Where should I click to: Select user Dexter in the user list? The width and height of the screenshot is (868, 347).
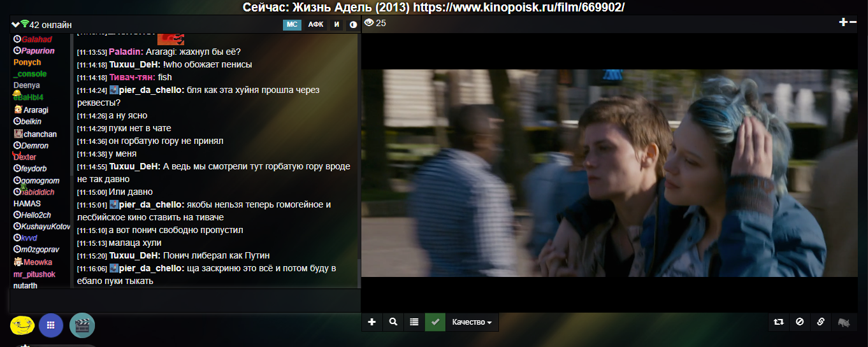(25, 157)
